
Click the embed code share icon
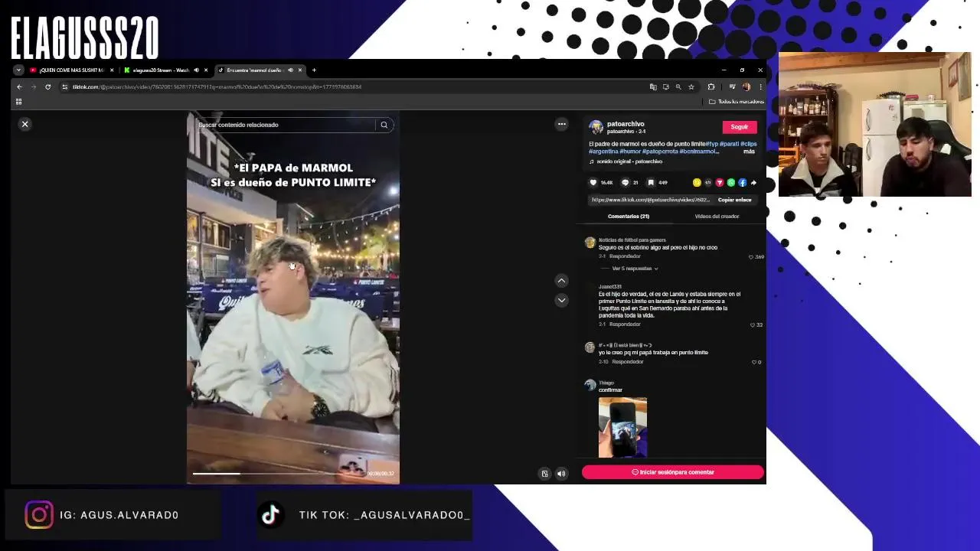(708, 183)
